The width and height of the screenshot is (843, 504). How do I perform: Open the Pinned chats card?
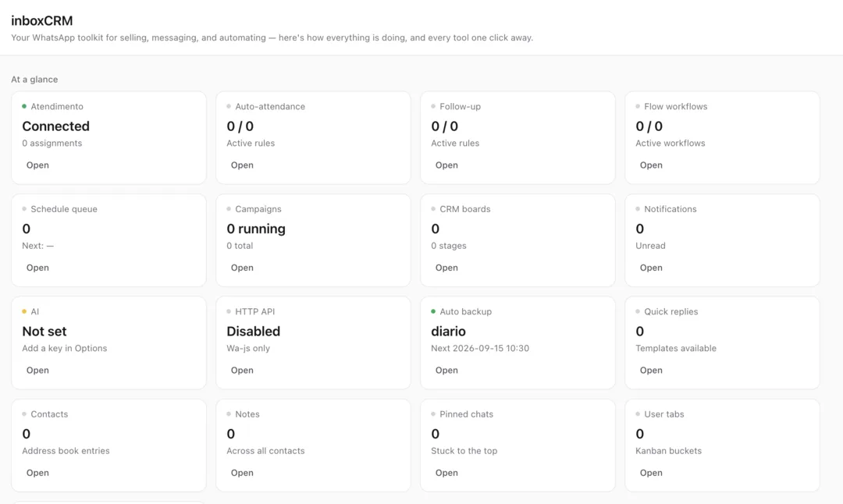446,473
